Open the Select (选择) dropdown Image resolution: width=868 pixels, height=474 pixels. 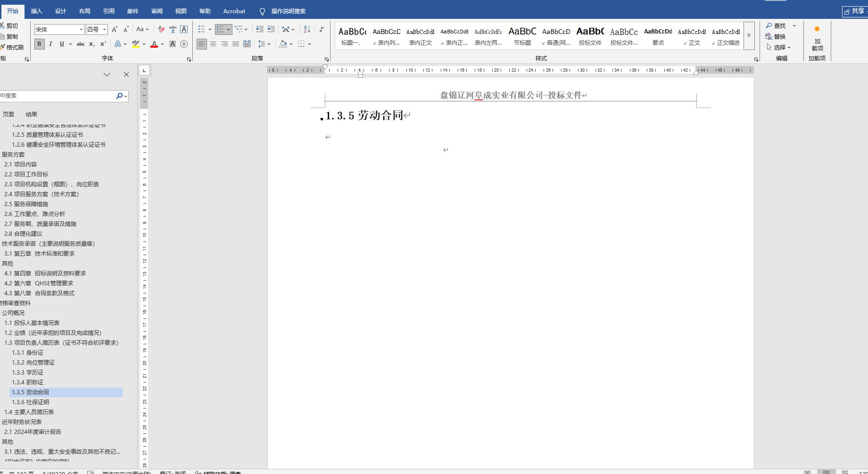tap(778, 47)
